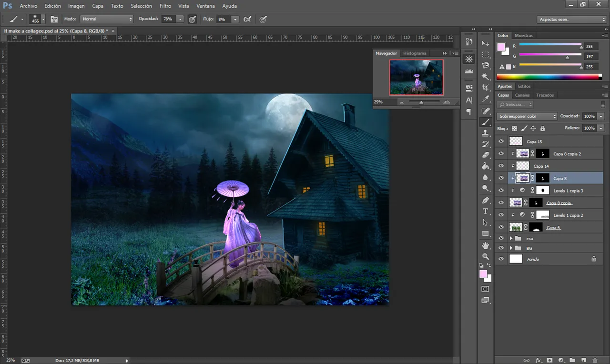Add a layer style (fx)

tap(539, 360)
